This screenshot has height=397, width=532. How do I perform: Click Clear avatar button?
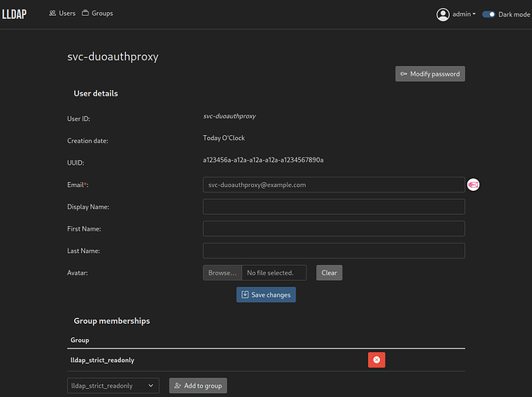coord(329,273)
